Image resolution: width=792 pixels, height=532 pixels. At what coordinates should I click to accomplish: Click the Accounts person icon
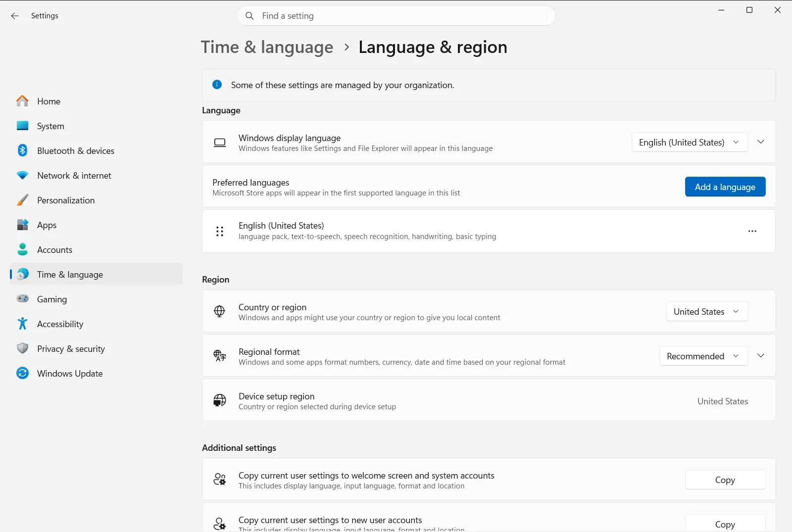[22, 249]
